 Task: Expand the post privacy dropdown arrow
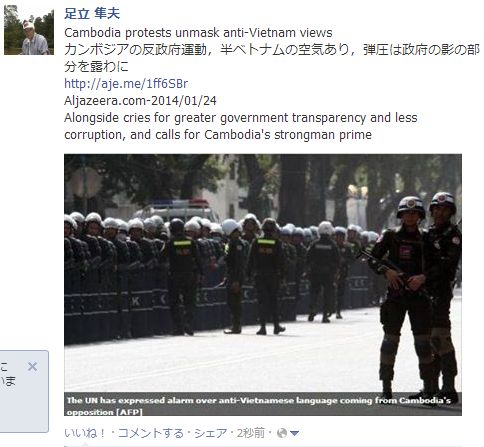pos(294,433)
